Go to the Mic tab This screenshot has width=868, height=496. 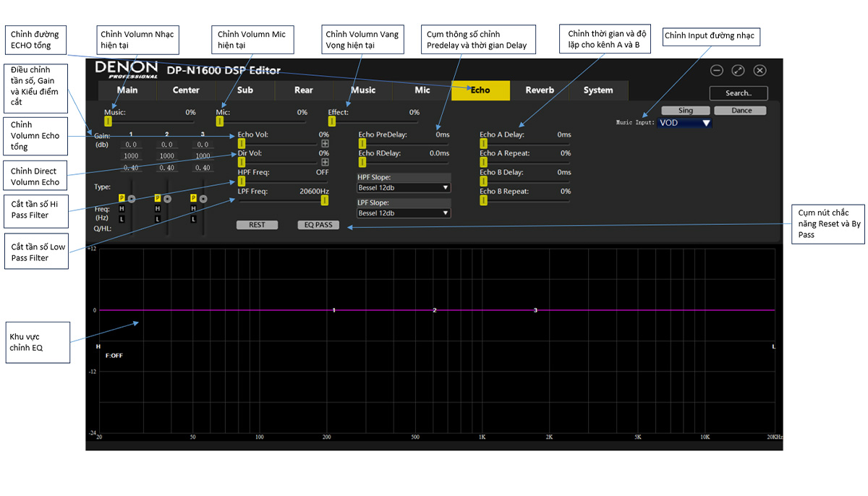422,90
